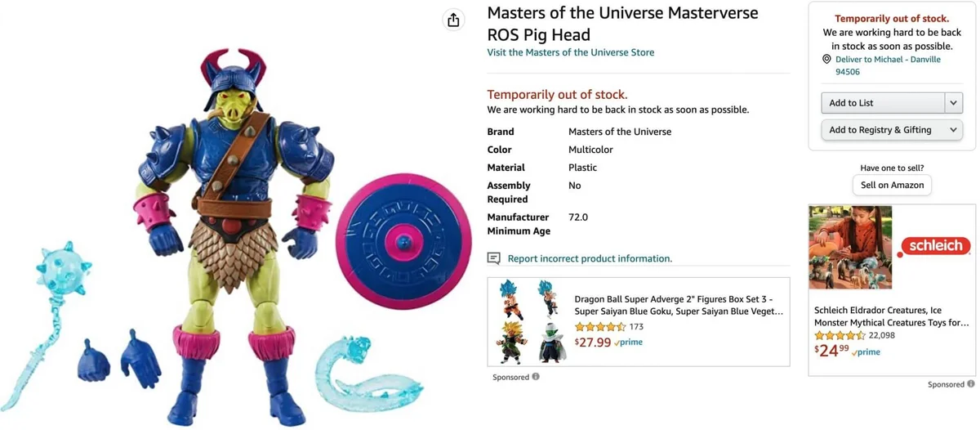The height and width of the screenshot is (430, 980).
Task: Click the report incorrect information speech icon
Action: point(493,258)
